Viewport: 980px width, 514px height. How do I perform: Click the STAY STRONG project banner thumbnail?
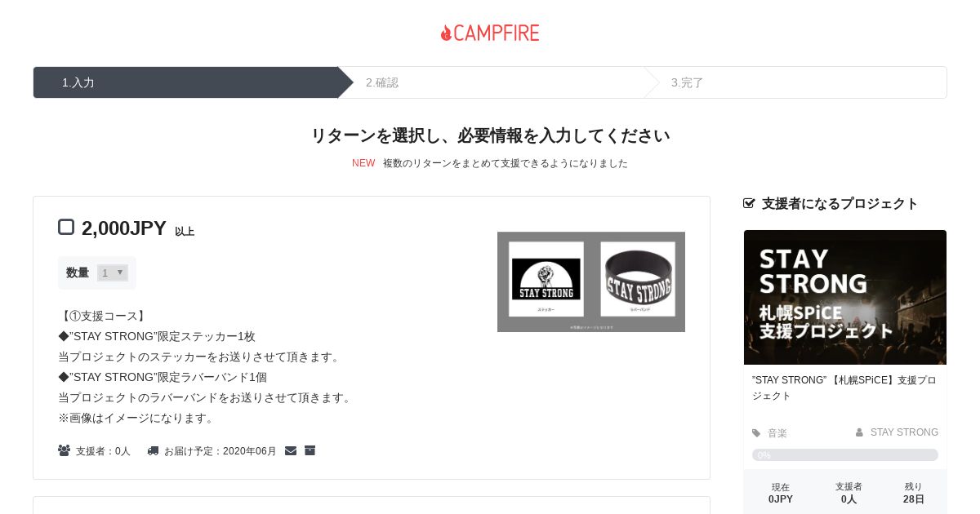(845, 297)
